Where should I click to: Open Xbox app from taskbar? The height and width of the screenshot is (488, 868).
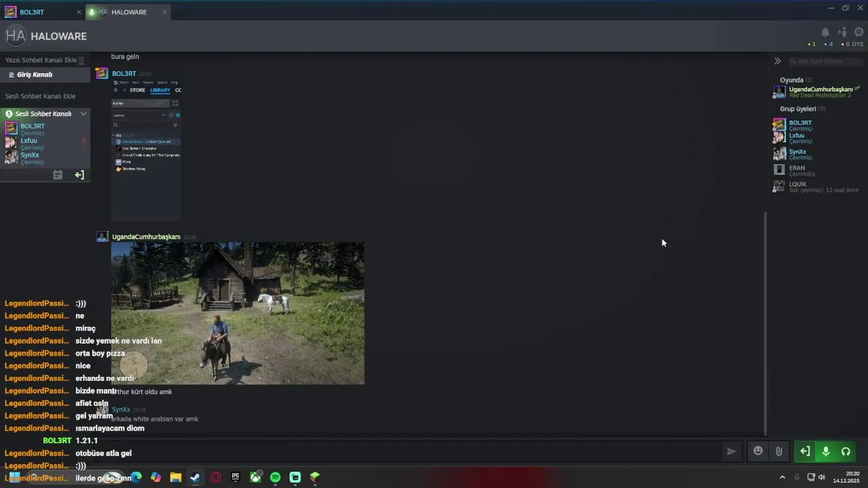coord(256,477)
